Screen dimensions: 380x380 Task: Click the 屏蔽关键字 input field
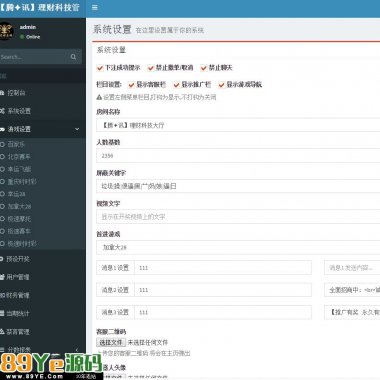[x=238, y=186]
